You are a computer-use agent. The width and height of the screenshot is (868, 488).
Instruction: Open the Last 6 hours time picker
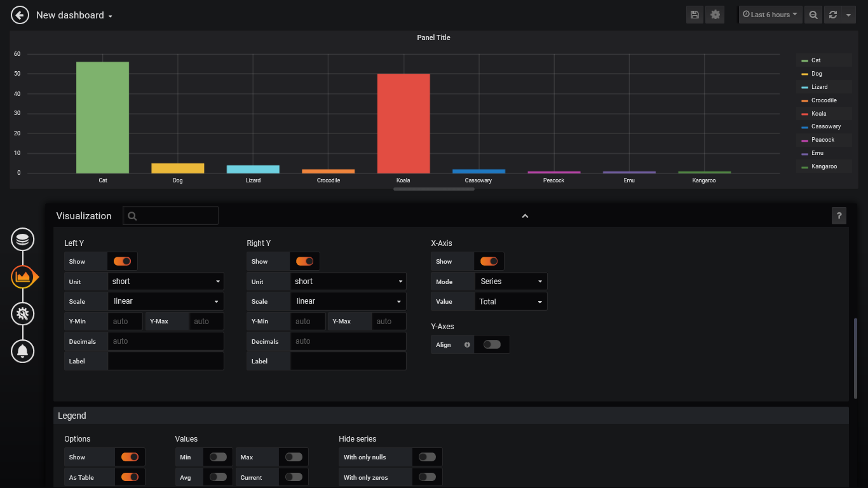point(770,15)
